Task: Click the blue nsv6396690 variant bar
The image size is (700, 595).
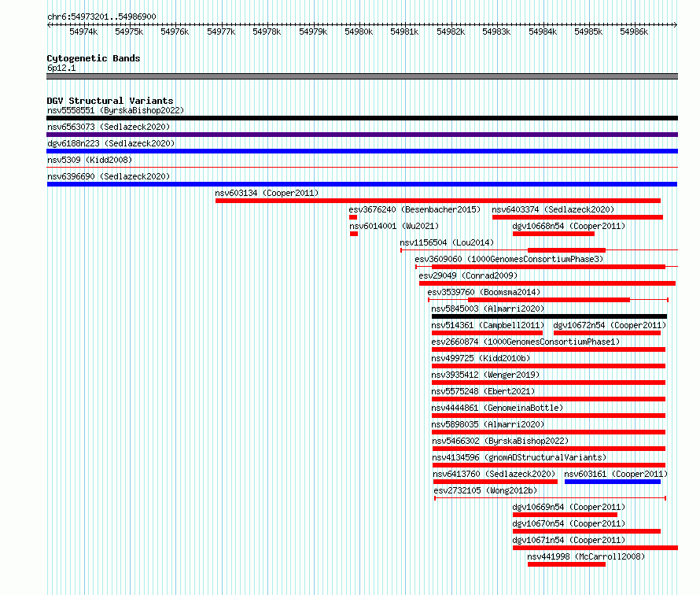Action: [x=362, y=184]
